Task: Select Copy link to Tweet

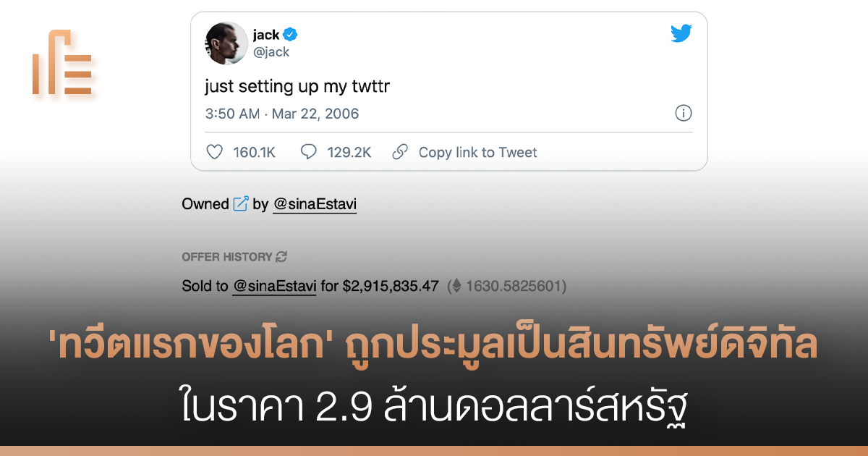Action: point(478,152)
